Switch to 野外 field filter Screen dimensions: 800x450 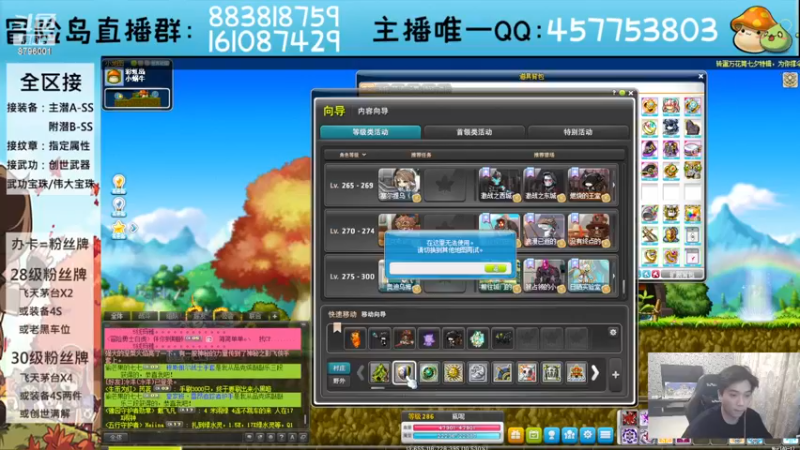(x=339, y=381)
